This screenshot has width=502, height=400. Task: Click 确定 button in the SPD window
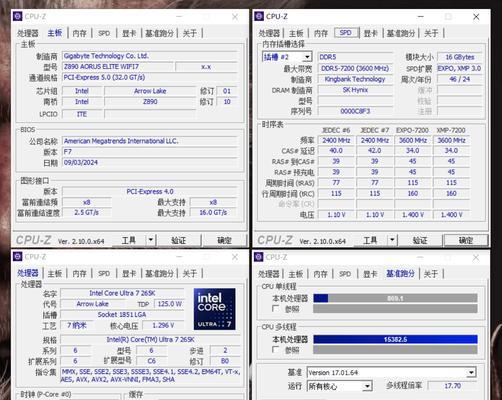coord(466,240)
